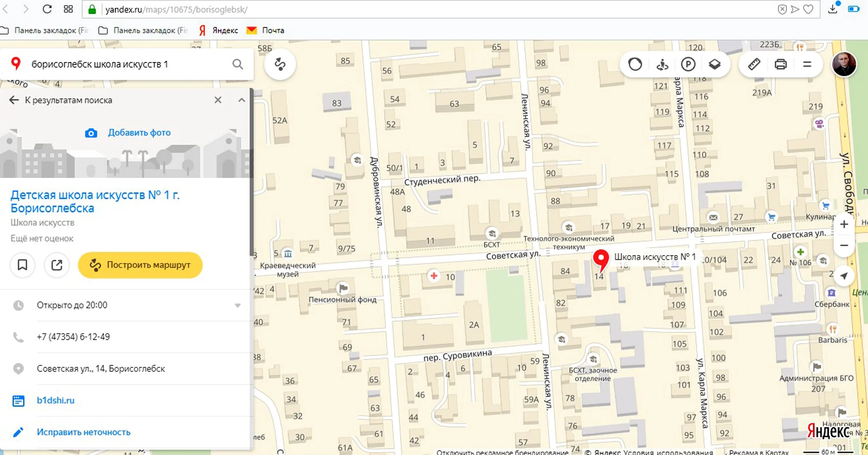This screenshot has width=868, height=455.
Task: Bookmark this place icon
Action: (22, 265)
